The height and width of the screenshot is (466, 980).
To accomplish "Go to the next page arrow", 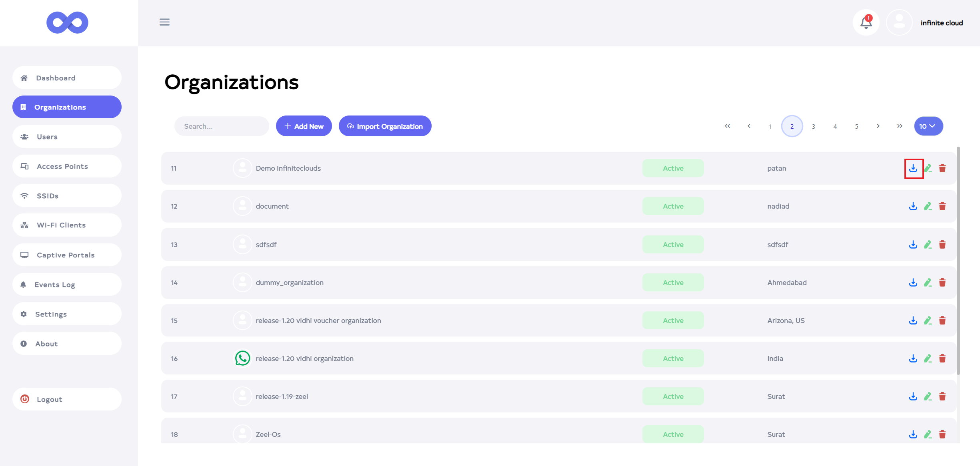I will point(878,126).
